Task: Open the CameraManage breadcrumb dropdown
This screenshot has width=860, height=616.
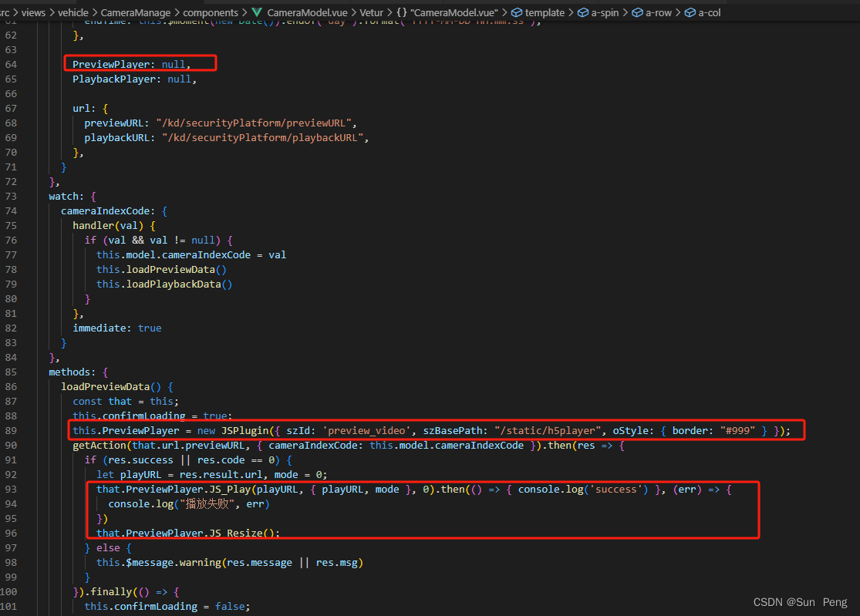Action: tap(136, 12)
